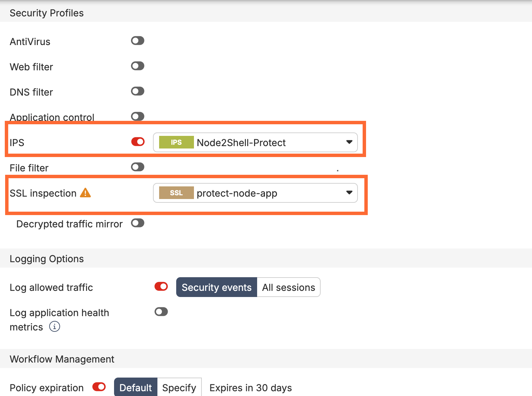Enable the File filter switch
The height and width of the screenshot is (396, 532).
click(138, 167)
